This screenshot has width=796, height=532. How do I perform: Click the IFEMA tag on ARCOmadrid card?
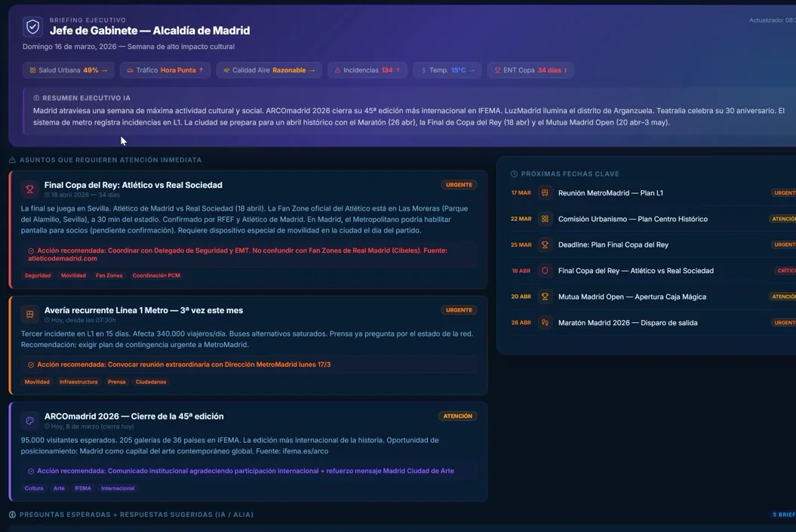(82, 488)
